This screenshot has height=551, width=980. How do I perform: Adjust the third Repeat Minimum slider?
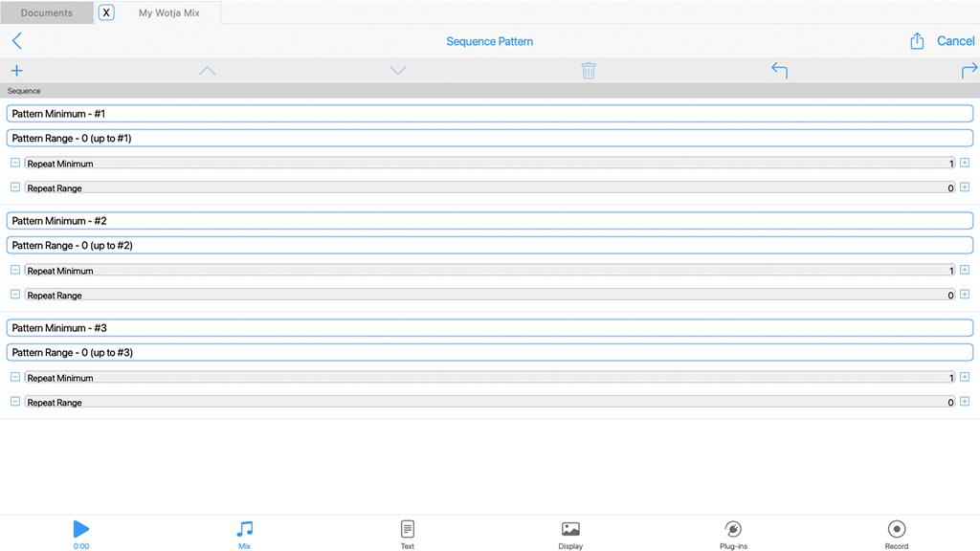tap(489, 378)
